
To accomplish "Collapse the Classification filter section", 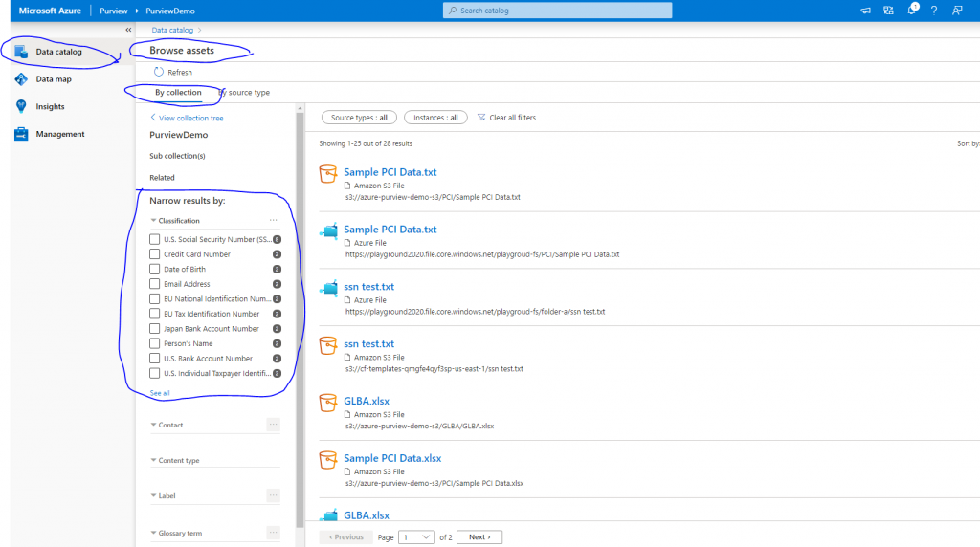I will 153,220.
